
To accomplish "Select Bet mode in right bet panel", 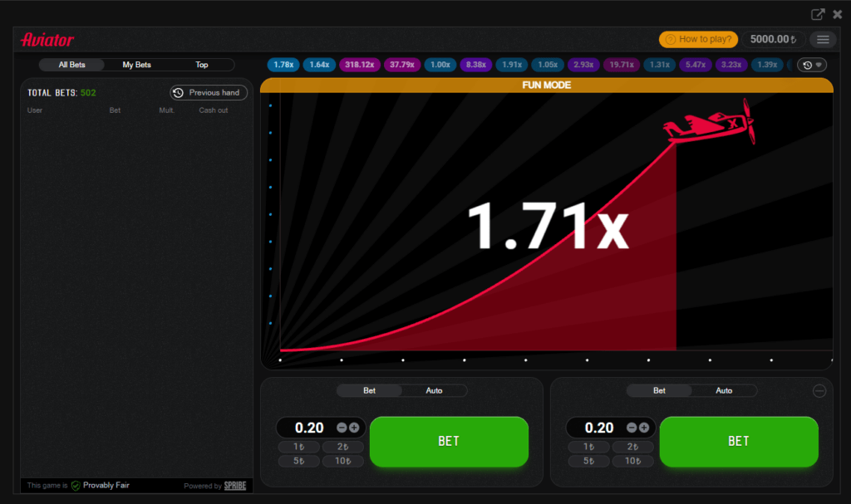I will (659, 390).
